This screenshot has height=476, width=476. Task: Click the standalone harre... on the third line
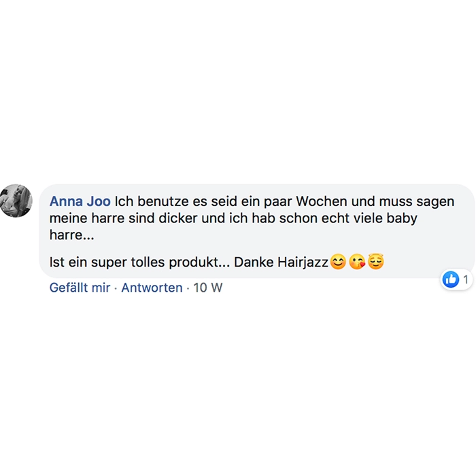71,235
